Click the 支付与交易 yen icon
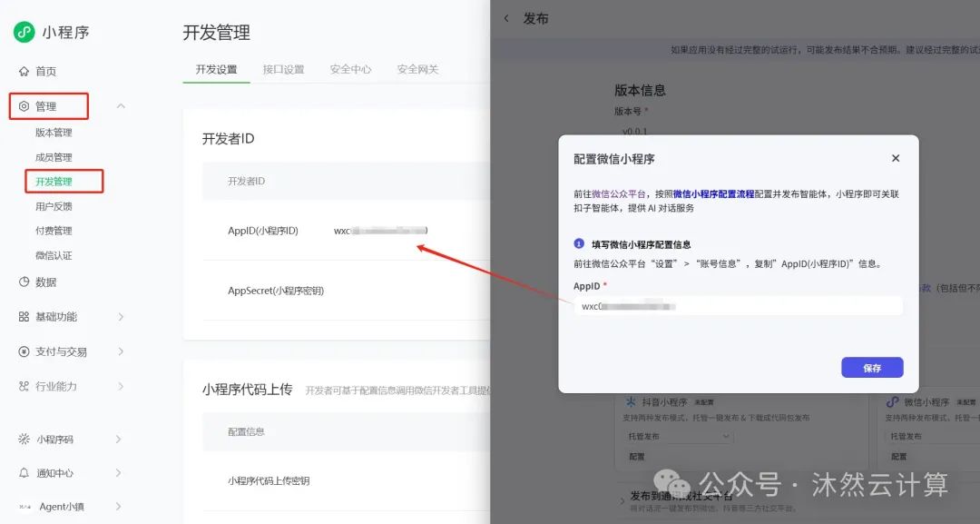This screenshot has height=524, width=980. pyautogui.click(x=24, y=351)
